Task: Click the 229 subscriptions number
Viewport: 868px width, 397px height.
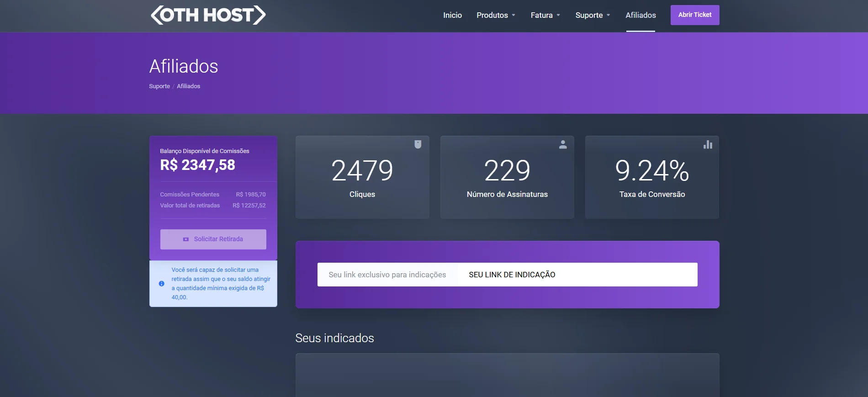Action: (507, 171)
